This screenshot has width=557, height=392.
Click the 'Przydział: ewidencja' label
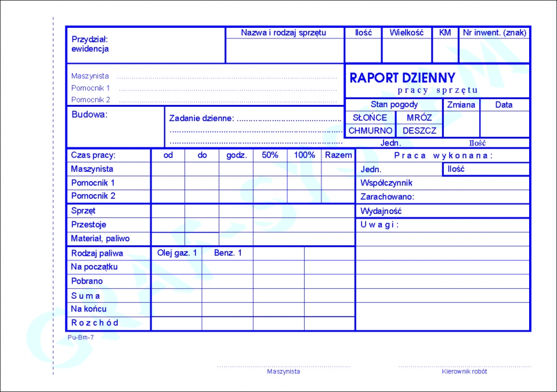(90, 44)
